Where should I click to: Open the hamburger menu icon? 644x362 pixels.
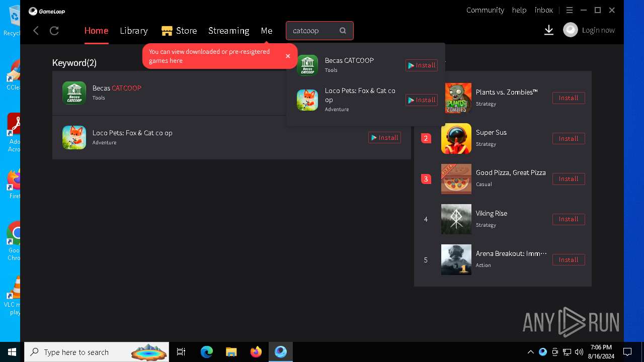point(570,10)
